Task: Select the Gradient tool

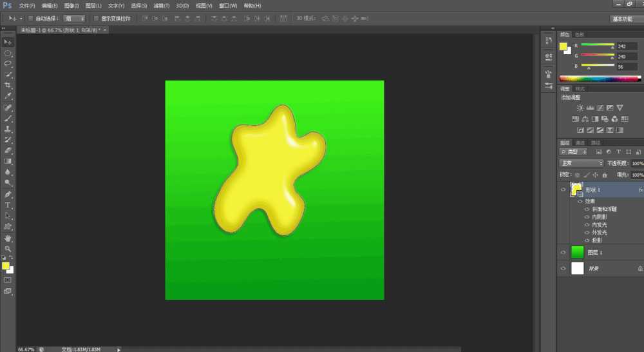Action: tap(8, 161)
